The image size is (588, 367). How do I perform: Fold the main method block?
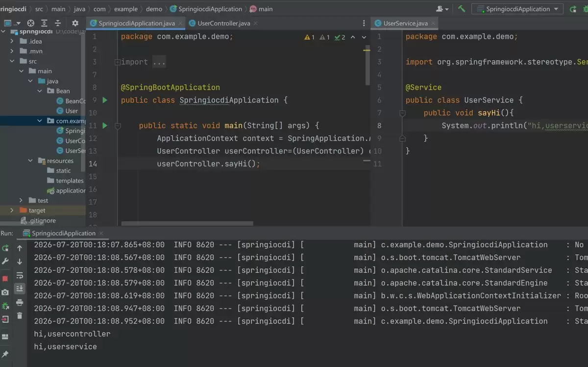[118, 126]
